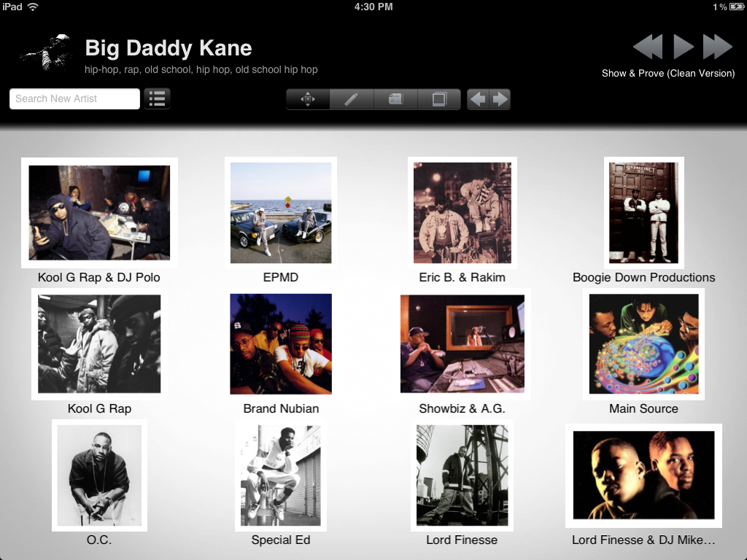Go back with the left arrow
This screenshot has height=560, width=747.
[x=478, y=99]
